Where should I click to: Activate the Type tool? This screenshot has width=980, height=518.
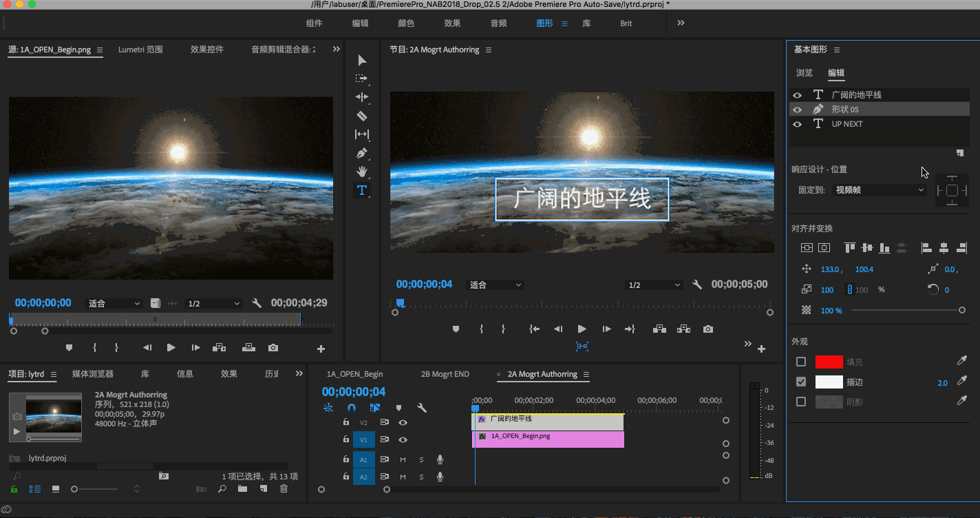click(362, 189)
